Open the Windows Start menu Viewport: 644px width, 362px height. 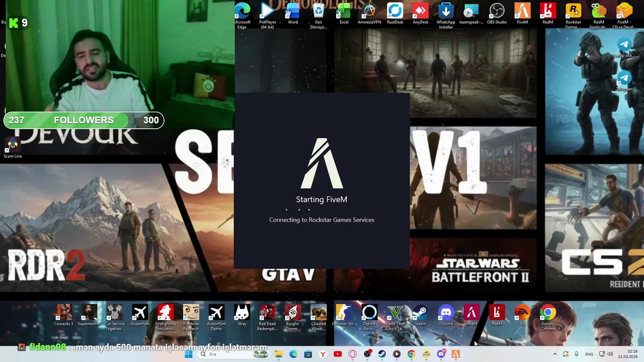(188, 354)
